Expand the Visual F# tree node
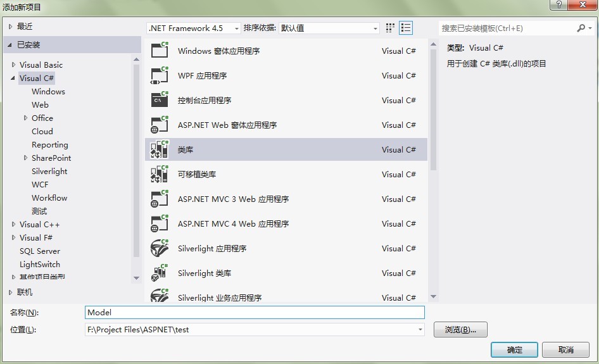The width and height of the screenshot is (599, 364). click(x=13, y=237)
